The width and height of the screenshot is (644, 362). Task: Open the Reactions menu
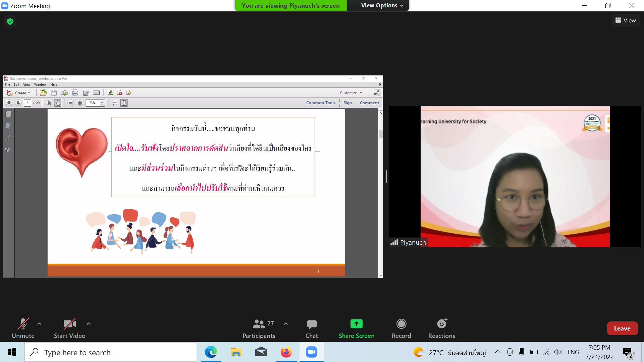click(441, 324)
